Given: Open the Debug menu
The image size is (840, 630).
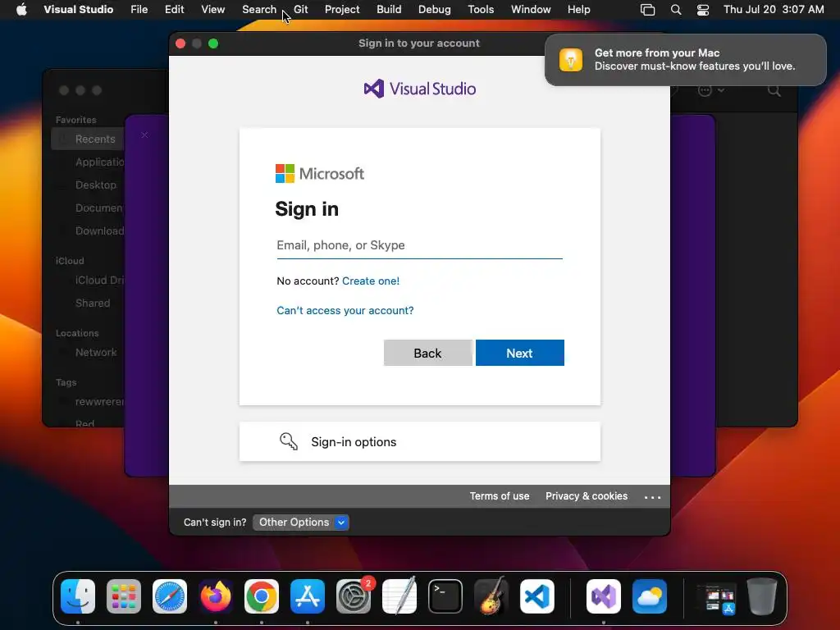Looking at the screenshot, I should point(435,10).
